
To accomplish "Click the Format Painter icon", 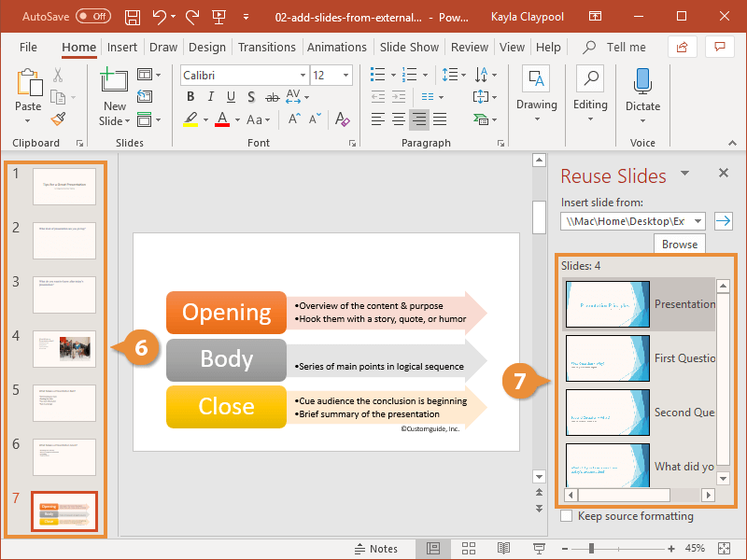I will (x=58, y=119).
